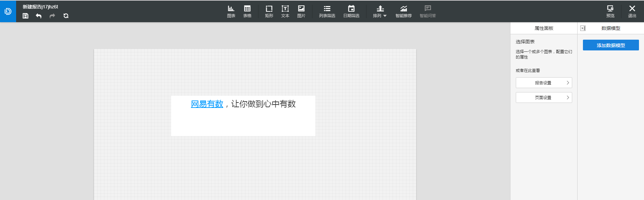Refresh the report data
Viewport: 644px width, 200px height.
(x=66, y=16)
